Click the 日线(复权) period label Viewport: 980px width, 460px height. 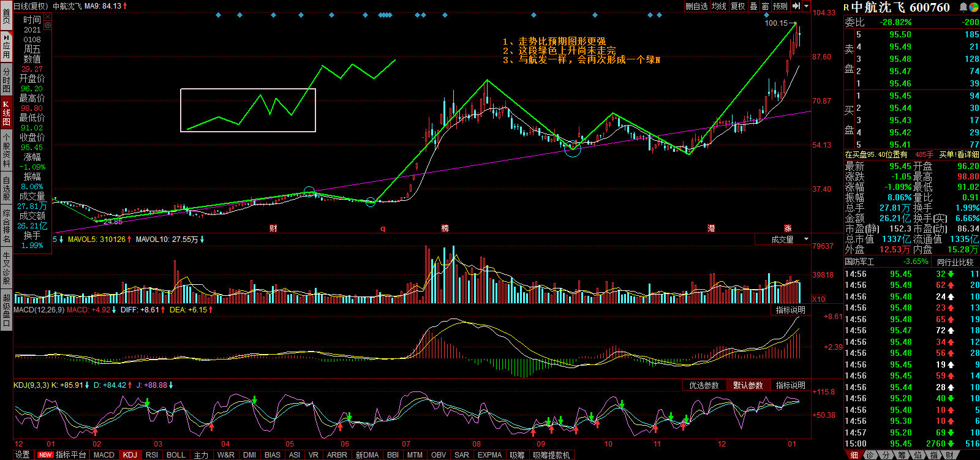(x=31, y=6)
